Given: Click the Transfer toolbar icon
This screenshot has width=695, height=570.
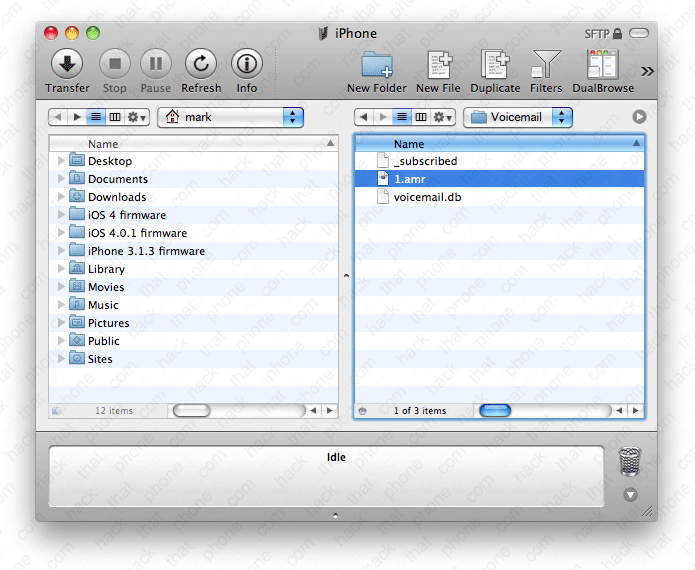Looking at the screenshot, I should pos(67,65).
